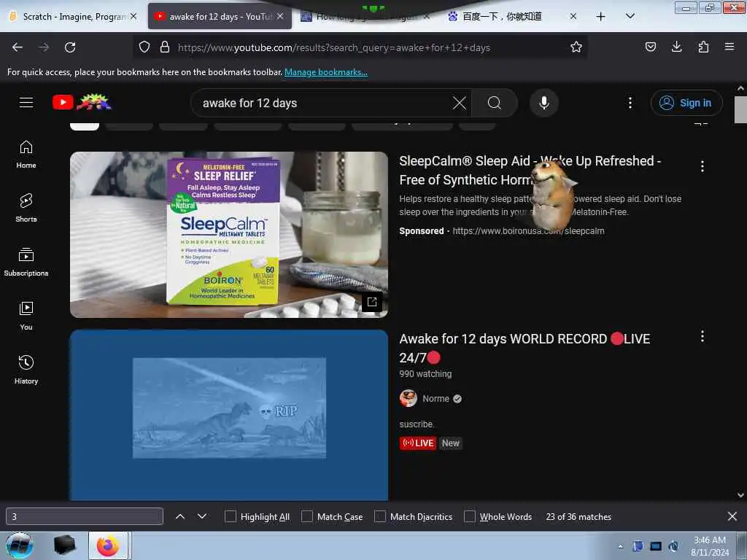Open Norme channel avatar
Image resolution: width=747 pixels, height=560 pixels.
point(409,398)
